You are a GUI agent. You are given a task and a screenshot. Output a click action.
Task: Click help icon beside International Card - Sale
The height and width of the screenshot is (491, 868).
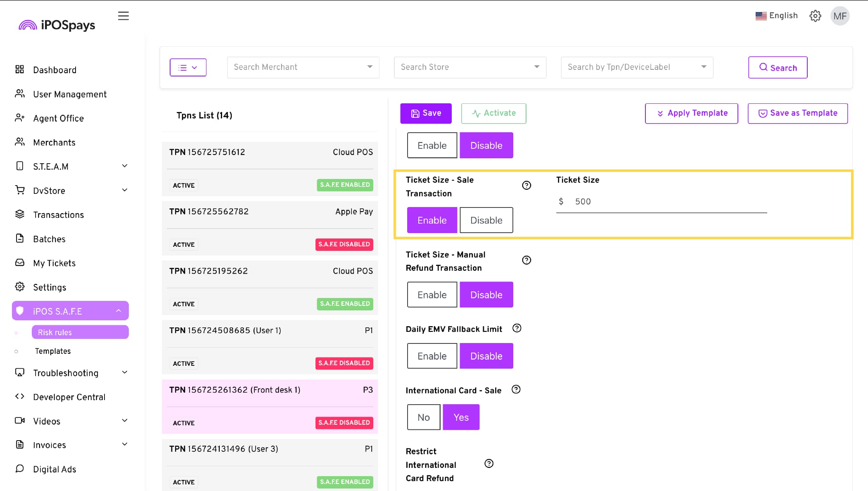coord(516,389)
